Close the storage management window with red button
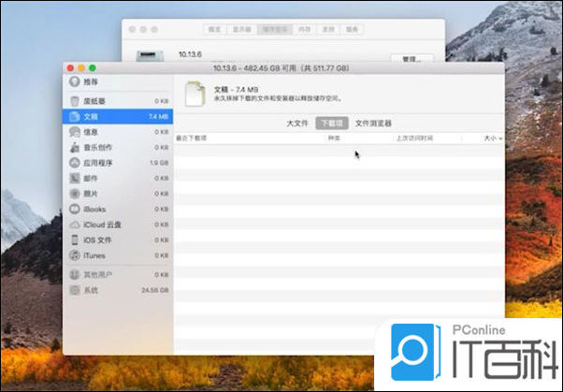 (x=70, y=68)
